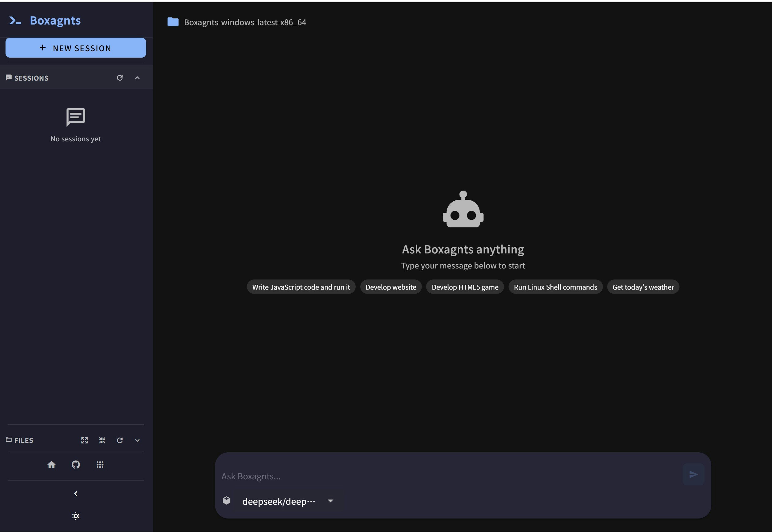Viewport: 772px width, 532px height.
Task: Open the deepseek model dropdown
Action: click(289, 501)
